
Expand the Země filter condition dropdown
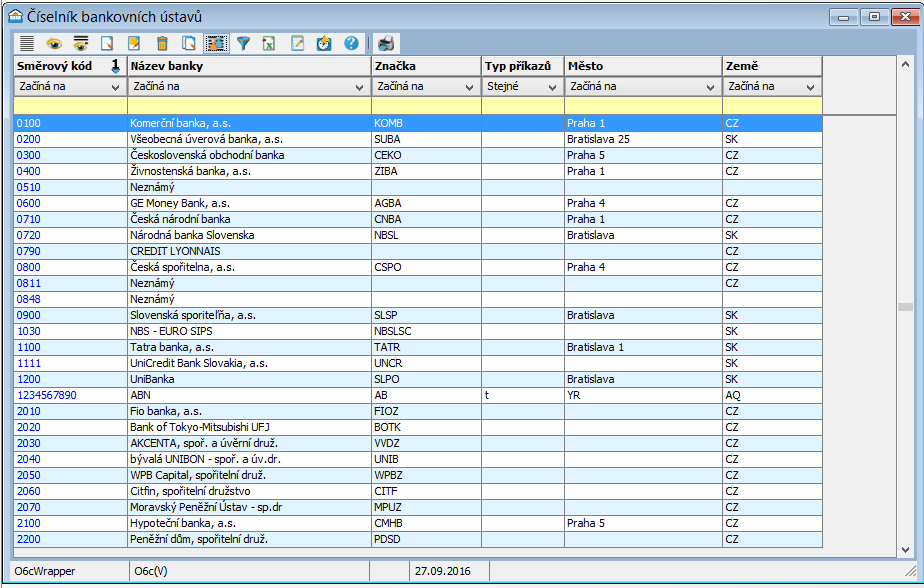[x=811, y=87]
